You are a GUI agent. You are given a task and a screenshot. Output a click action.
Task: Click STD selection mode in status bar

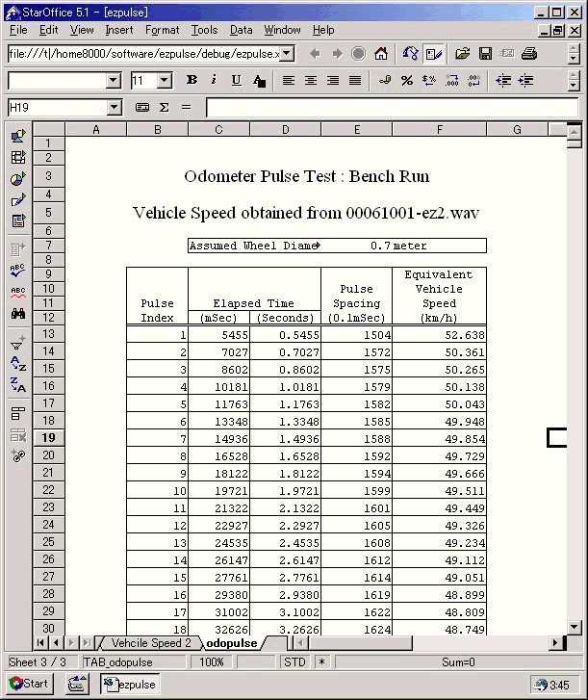[294, 662]
